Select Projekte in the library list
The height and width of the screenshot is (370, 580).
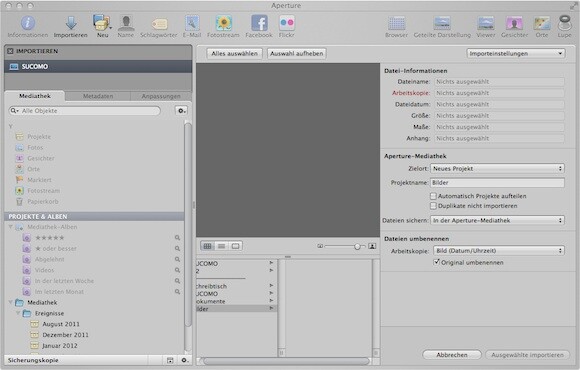tap(39, 137)
